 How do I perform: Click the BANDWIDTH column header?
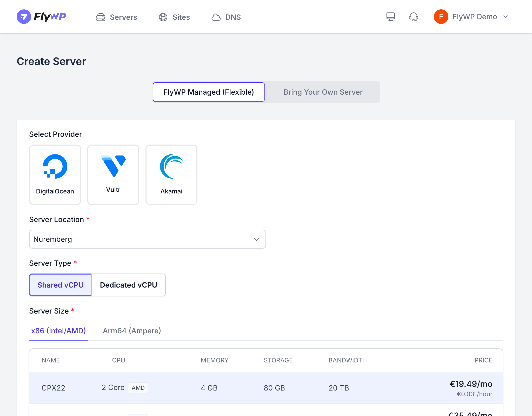pyautogui.click(x=348, y=360)
